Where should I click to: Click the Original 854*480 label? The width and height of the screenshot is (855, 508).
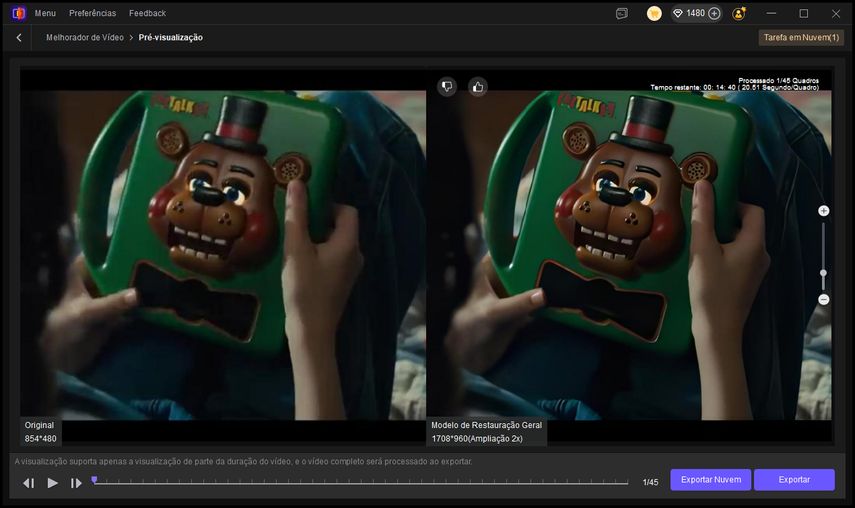[40, 432]
